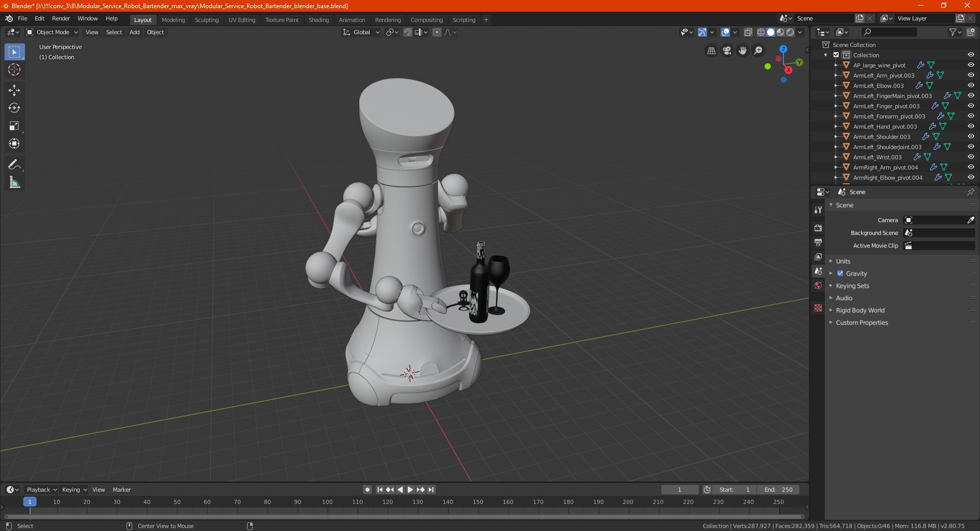Open the Keying dropdown in timeline
The width and height of the screenshot is (980, 531).
click(74, 490)
